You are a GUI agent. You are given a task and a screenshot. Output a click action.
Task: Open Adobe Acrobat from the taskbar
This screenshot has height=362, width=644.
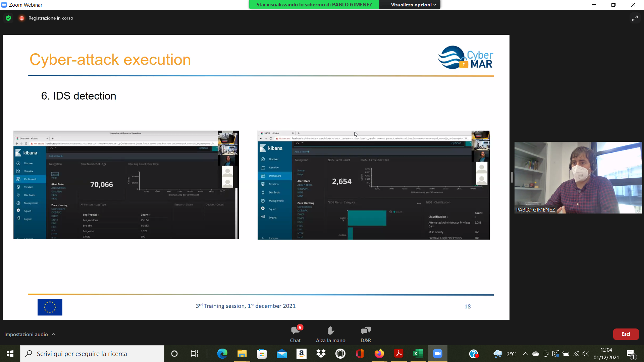pyautogui.click(x=398, y=354)
